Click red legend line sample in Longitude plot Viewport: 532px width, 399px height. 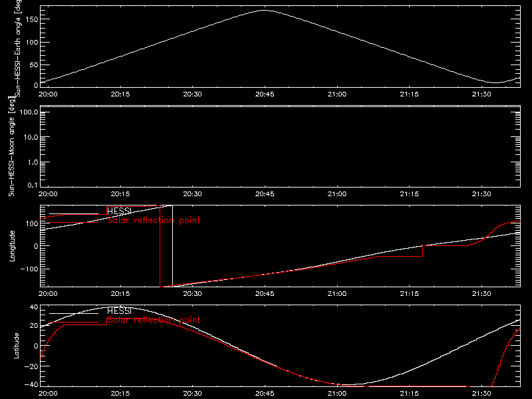tap(74, 223)
